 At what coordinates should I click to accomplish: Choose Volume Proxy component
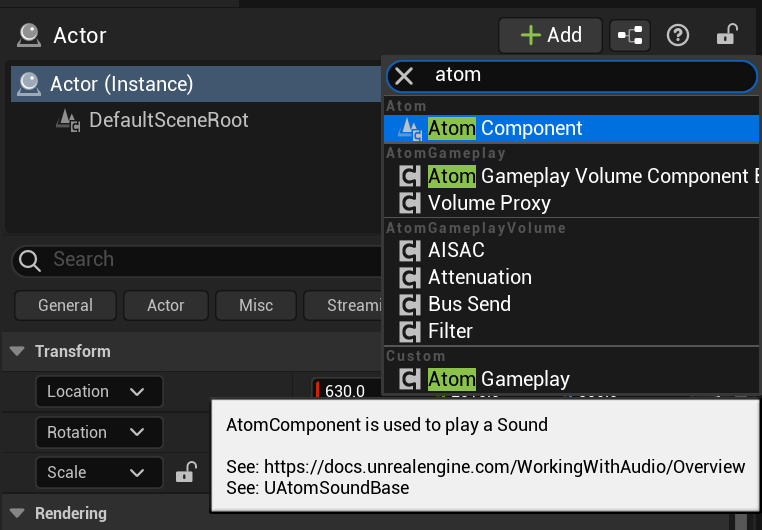tap(571, 203)
